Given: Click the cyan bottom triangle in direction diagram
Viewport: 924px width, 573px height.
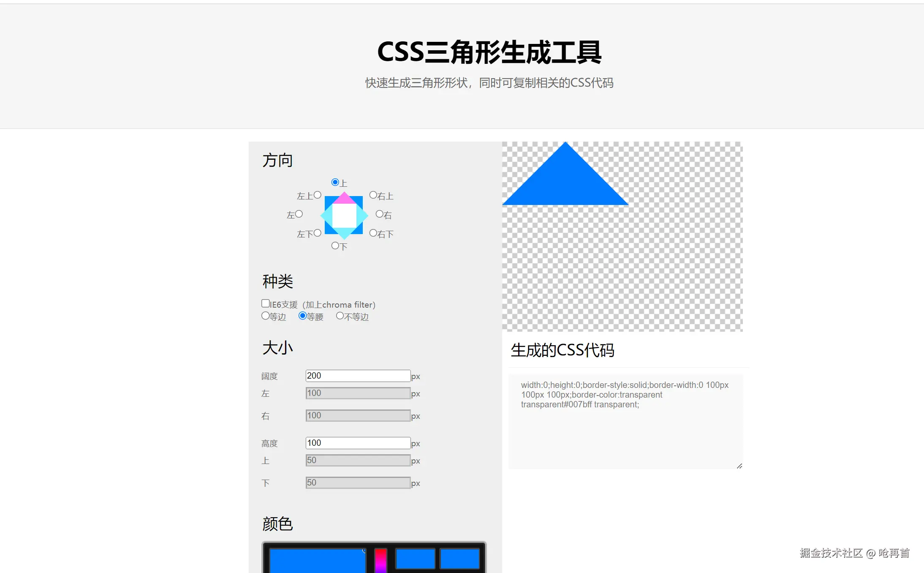Looking at the screenshot, I should [344, 233].
